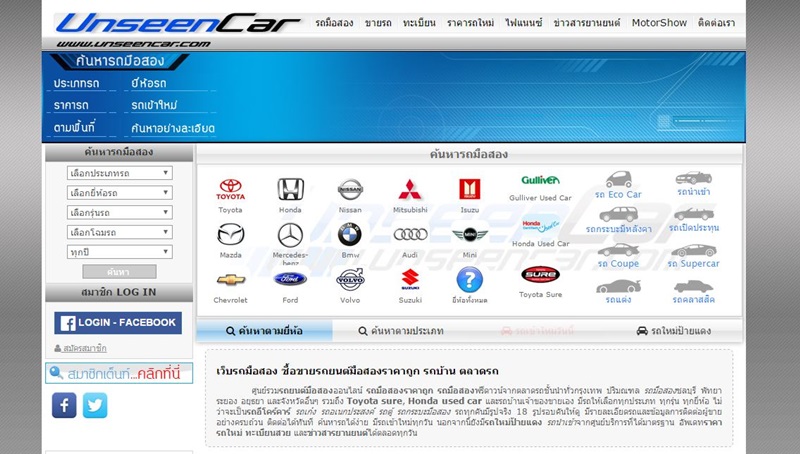Select the Suzuki brand logo
Screen dimensions: 800x454
(x=410, y=280)
